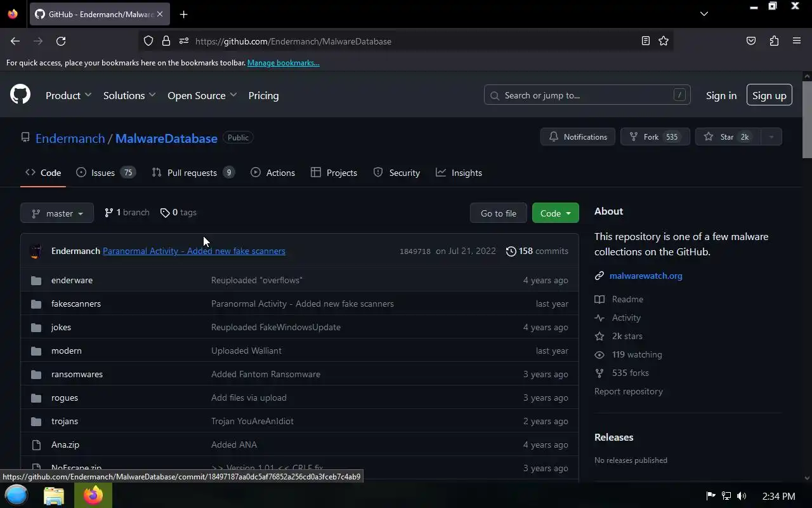Click the padlock site info icon
Viewport: 812px width, 508px height.
coord(166,41)
